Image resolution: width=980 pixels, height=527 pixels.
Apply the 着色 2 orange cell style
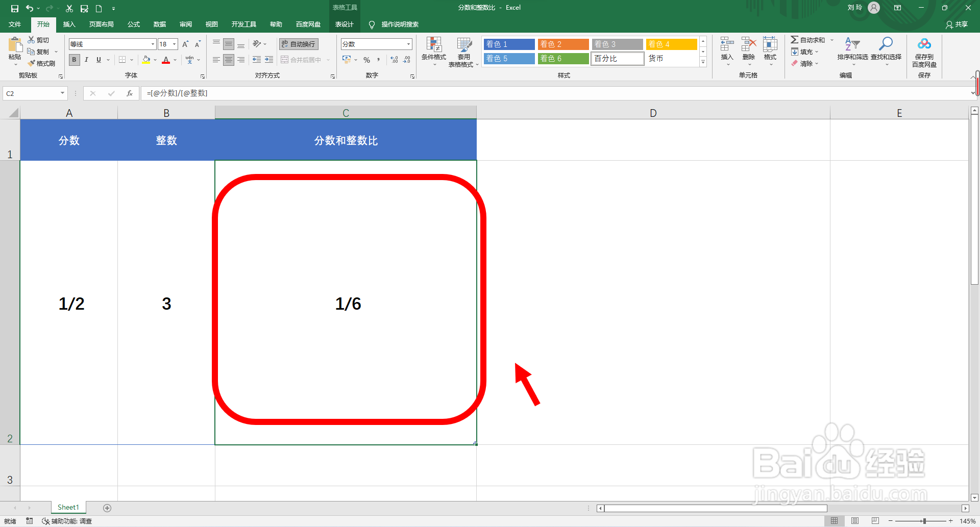[x=563, y=44]
